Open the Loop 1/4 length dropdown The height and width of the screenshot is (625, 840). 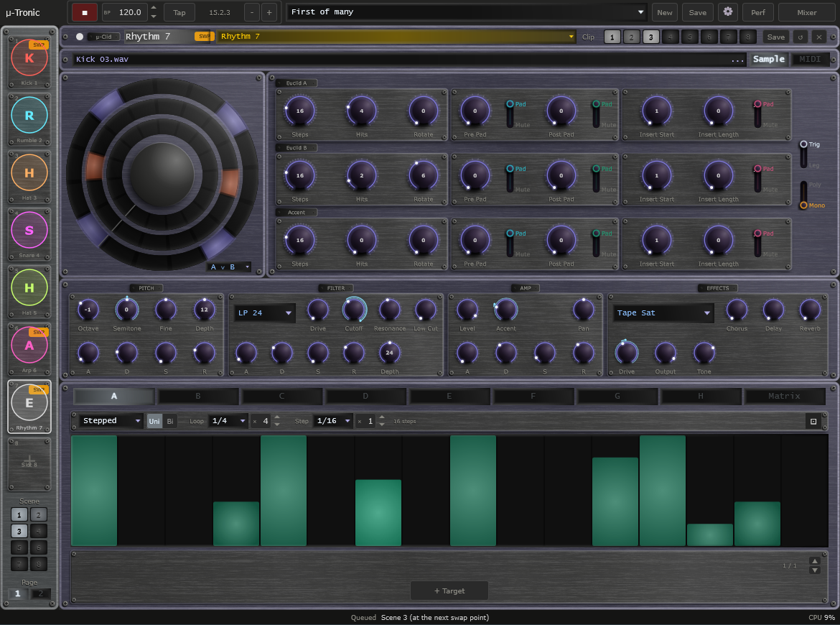point(229,421)
